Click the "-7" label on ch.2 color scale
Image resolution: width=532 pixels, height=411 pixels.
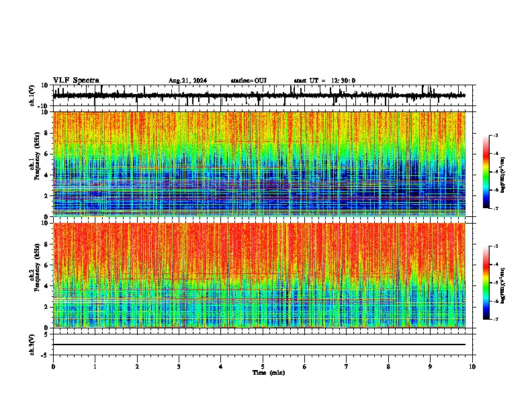click(495, 319)
